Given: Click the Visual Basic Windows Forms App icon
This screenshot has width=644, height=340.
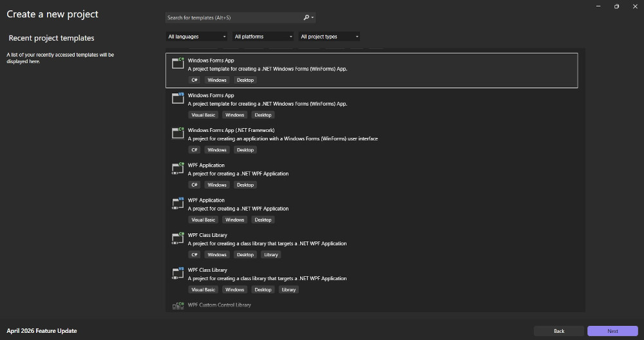Looking at the screenshot, I should point(178,98).
